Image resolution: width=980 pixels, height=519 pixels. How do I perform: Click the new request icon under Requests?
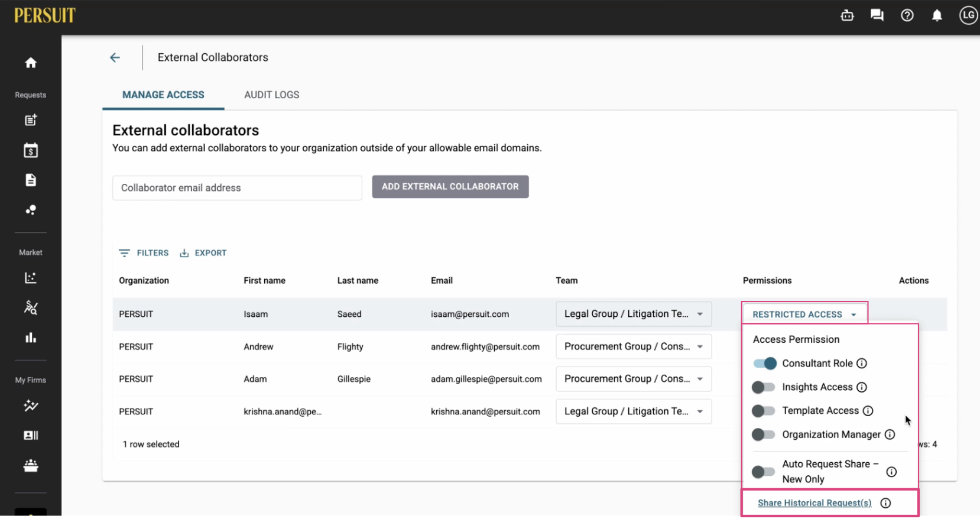click(x=31, y=120)
